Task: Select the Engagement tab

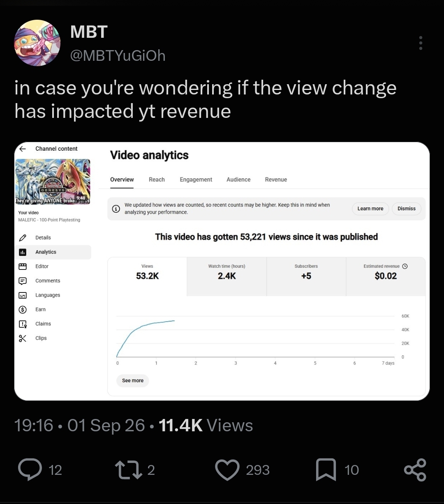Action: 196,180
